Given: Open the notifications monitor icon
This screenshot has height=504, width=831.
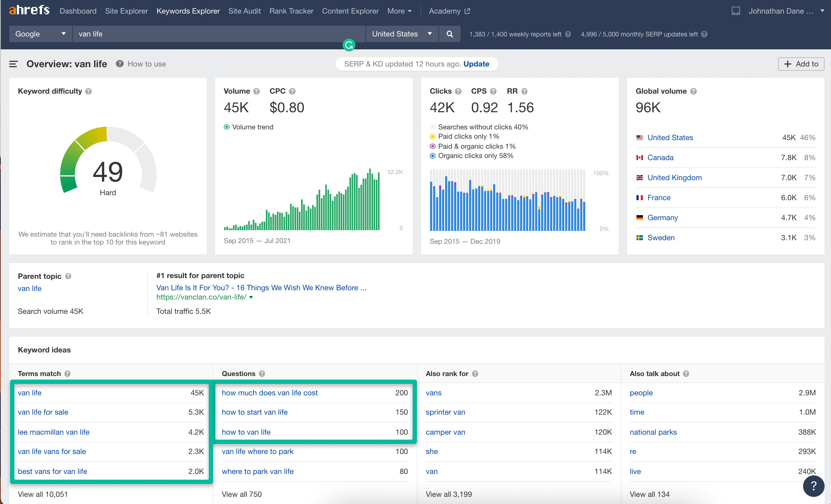Looking at the screenshot, I should pyautogui.click(x=736, y=11).
